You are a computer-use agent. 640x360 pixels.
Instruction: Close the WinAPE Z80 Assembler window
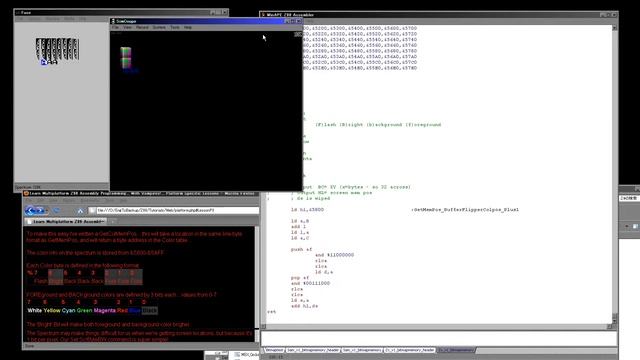pyautogui.click(x=614, y=15)
